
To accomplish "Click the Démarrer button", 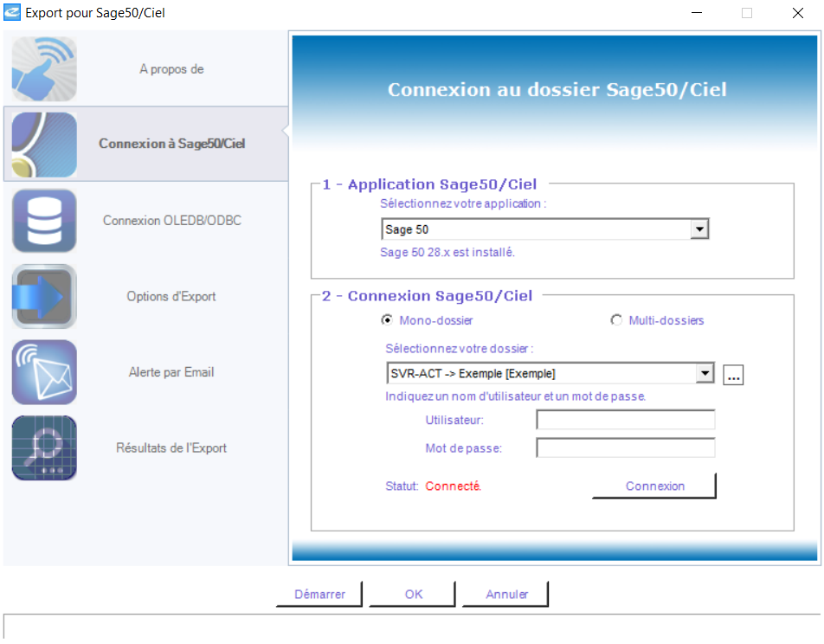I will click(x=320, y=595).
